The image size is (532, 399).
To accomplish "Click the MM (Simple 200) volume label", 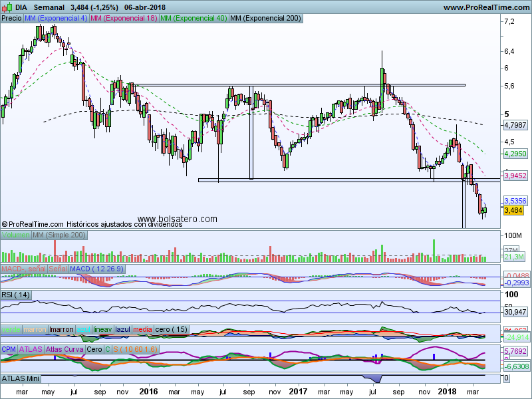I will pos(59,235).
